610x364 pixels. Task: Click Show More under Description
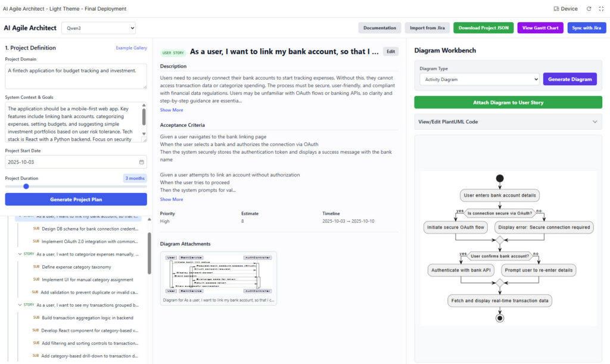(172, 110)
